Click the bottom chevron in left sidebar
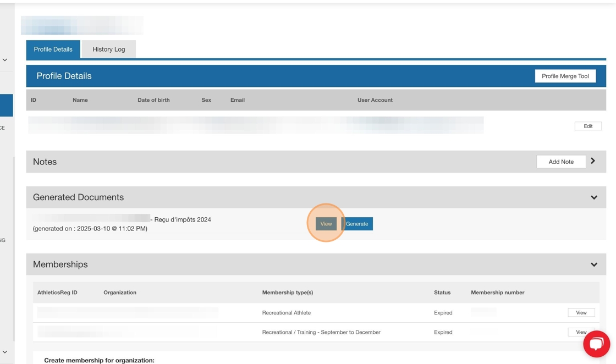The height and width of the screenshot is (364, 616). point(5,352)
